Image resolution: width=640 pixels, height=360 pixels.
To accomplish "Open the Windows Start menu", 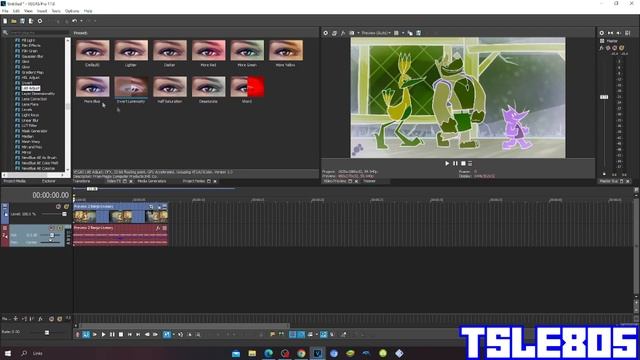I will click(x=8, y=353).
